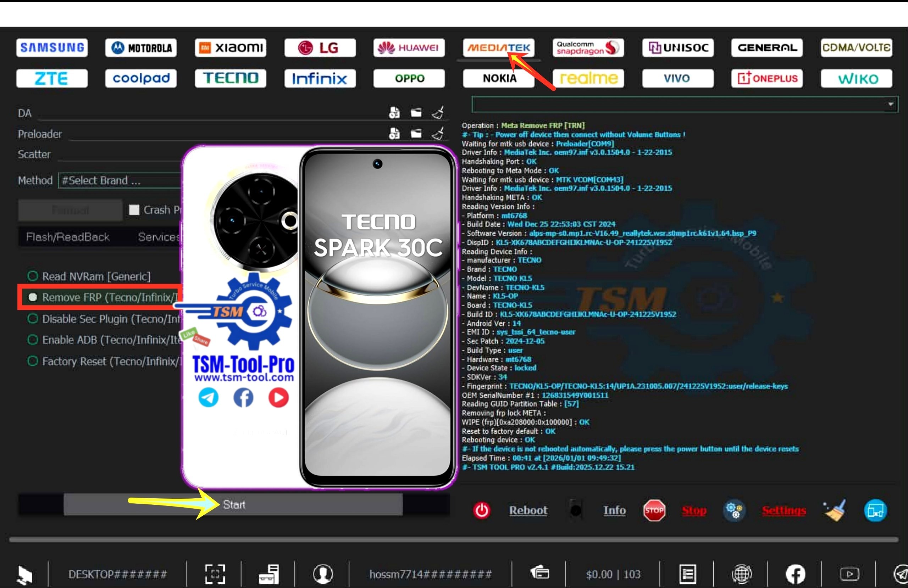Screen dimensions: 908x588
Task: Open the globe website icon in status bar
Action: click(742, 574)
